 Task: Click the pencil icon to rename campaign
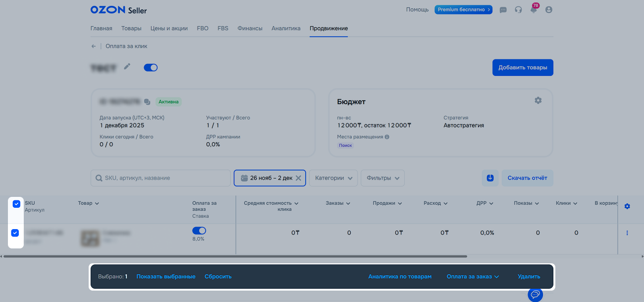pos(127,66)
